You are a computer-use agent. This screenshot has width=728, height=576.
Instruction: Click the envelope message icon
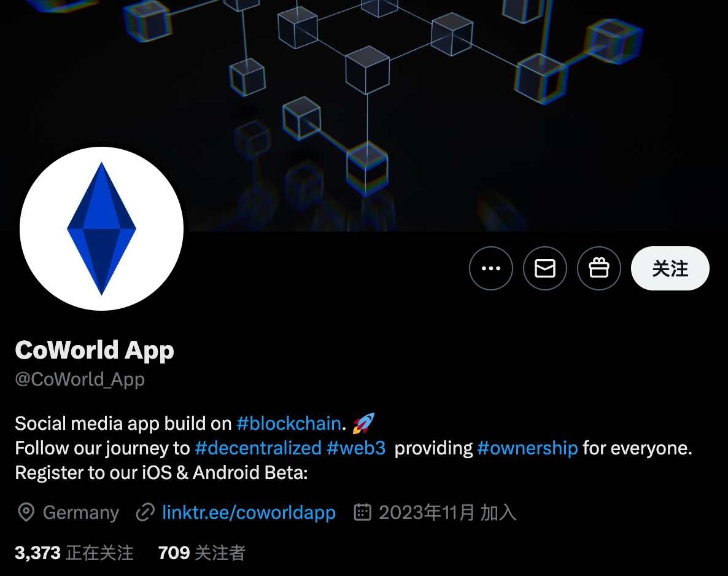[544, 268]
